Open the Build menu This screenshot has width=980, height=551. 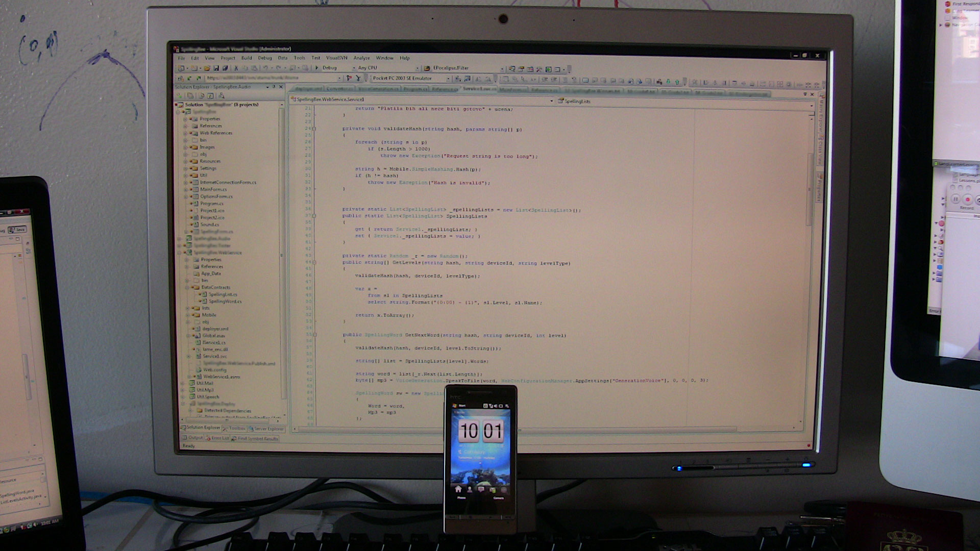[247, 58]
